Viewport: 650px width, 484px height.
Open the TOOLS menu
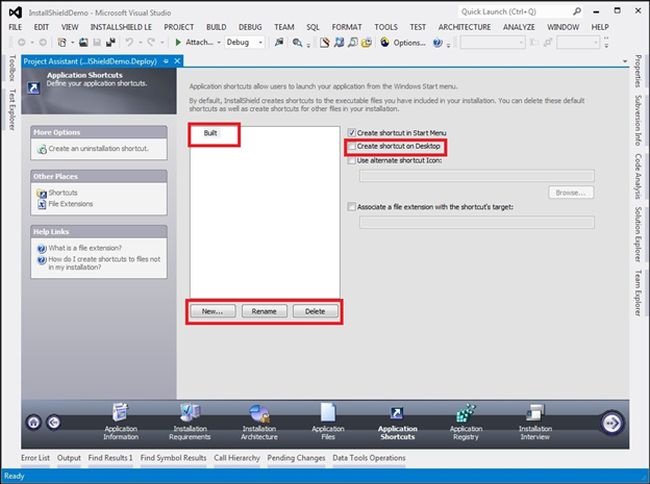tap(386, 27)
